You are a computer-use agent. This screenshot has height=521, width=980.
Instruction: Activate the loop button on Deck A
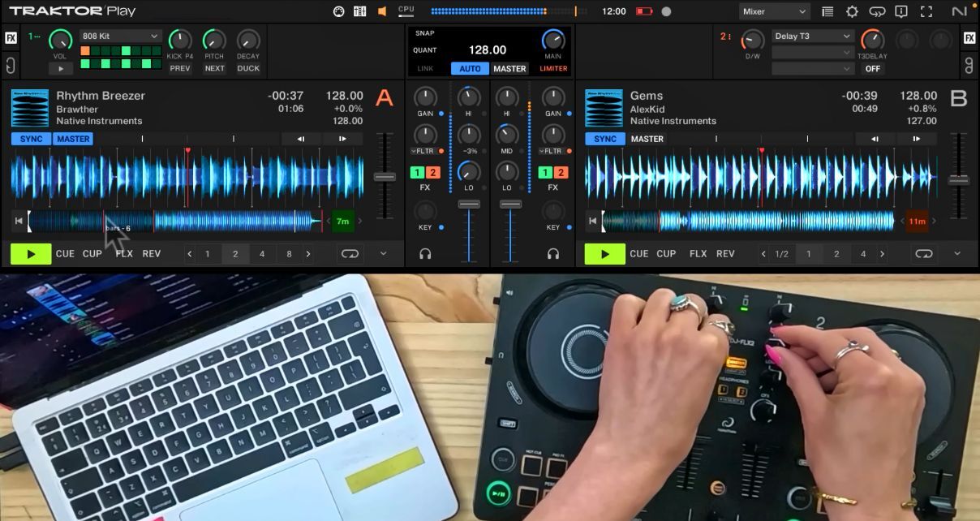click(350, 254)
